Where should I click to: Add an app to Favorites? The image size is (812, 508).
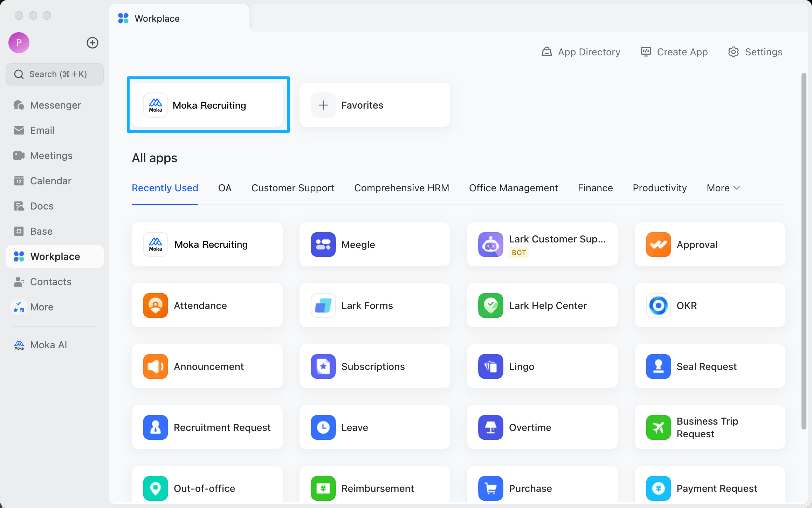375,105
